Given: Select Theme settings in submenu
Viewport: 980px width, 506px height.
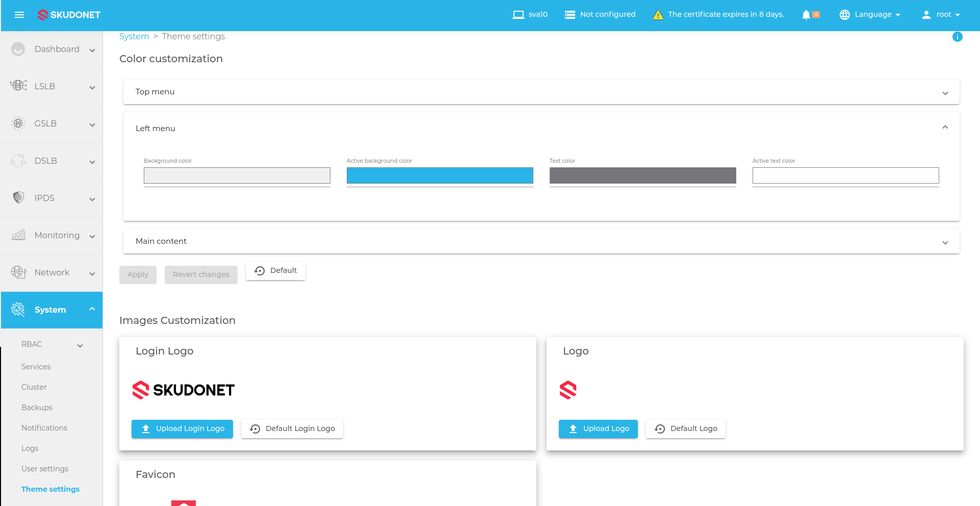Looking at the screenshot, I should [50, 489].
